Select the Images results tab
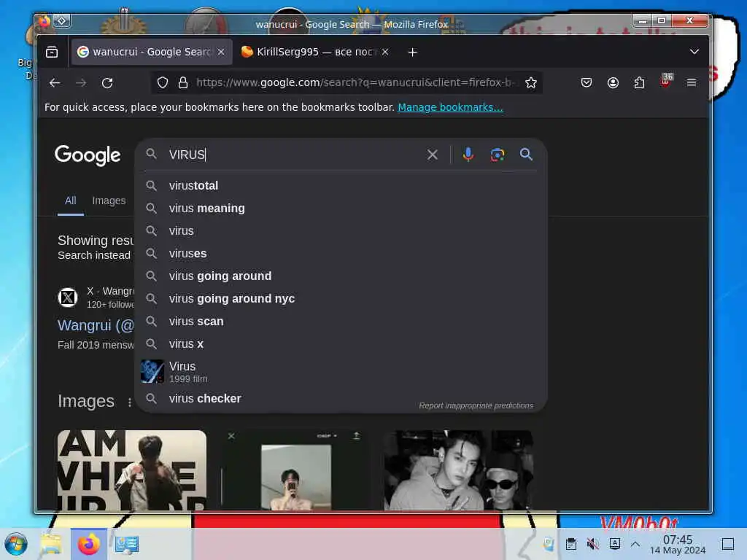The height and width of the screenshot is (560, 747). point(109,201)
